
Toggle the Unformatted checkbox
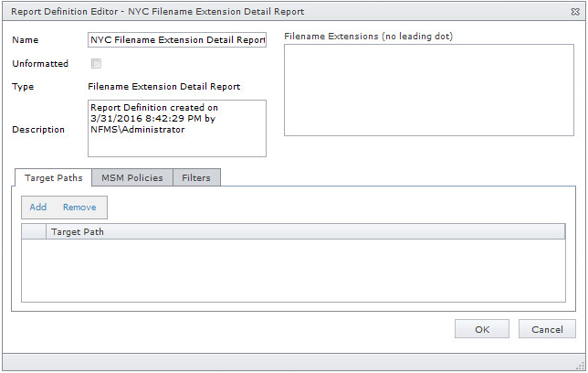pos(96,64)
